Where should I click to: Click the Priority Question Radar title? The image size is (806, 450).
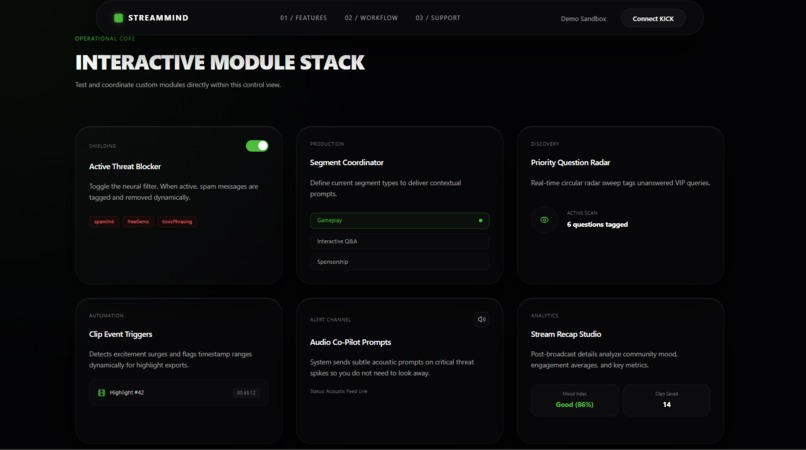pyautogui.click(x=570, y=163)
